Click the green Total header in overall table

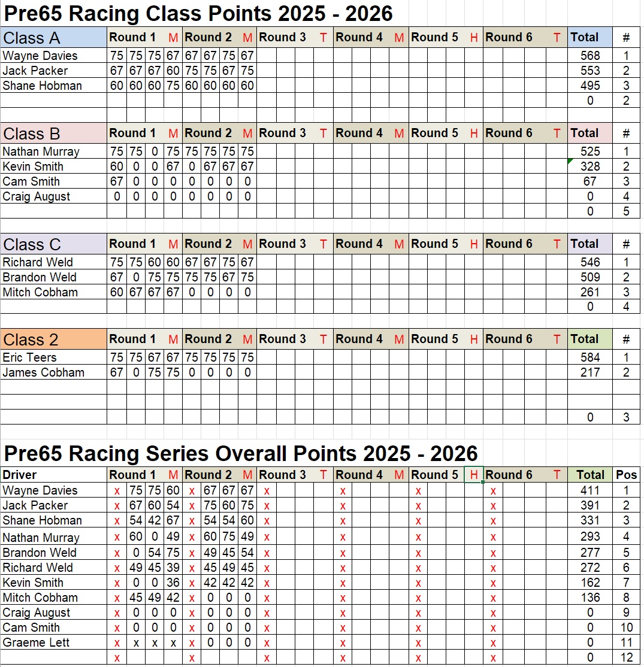point(590,475)
